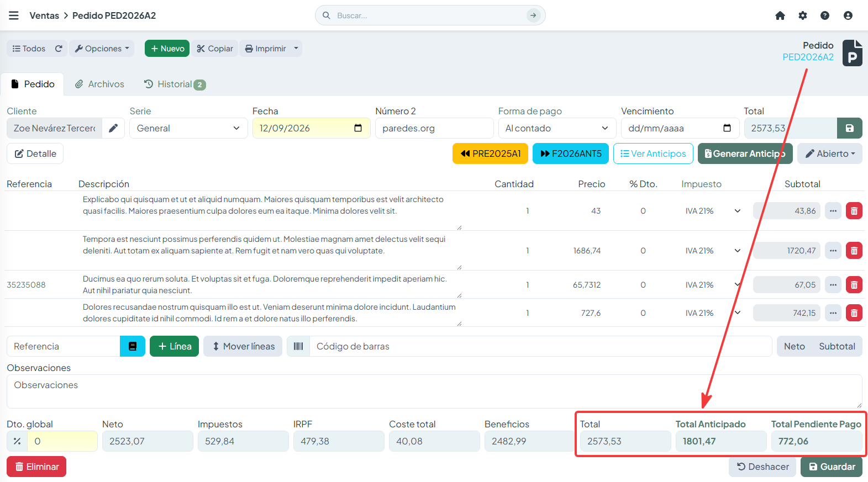Image resolution: width=868 pixels, height=482 pixels.
Task: Focus the Observaciones text area
Action: coord(434,391)
